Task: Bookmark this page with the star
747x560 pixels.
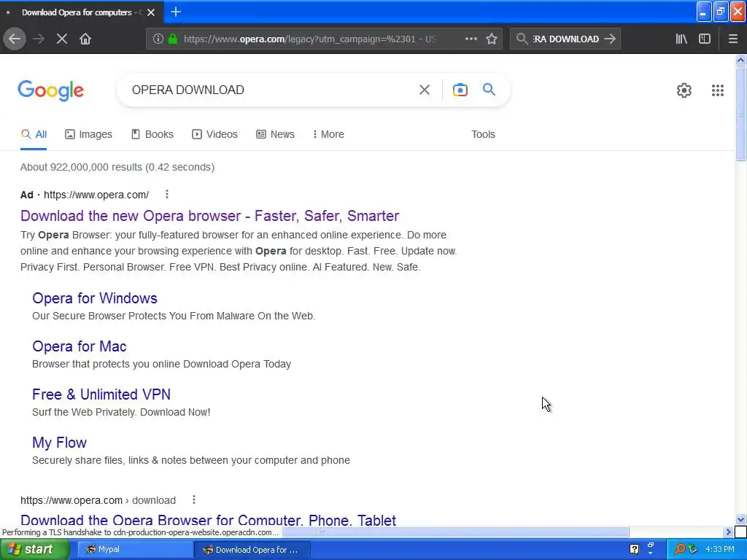Action: 492,39
